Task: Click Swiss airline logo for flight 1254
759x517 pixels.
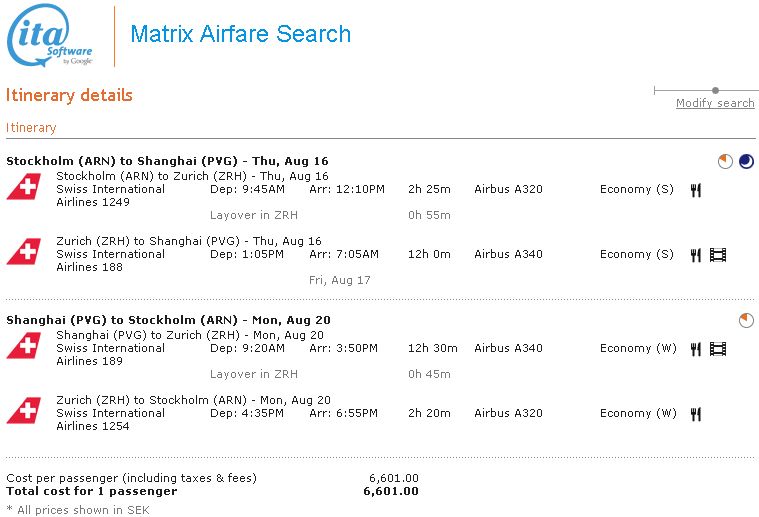Action: (x=22, y=412)
